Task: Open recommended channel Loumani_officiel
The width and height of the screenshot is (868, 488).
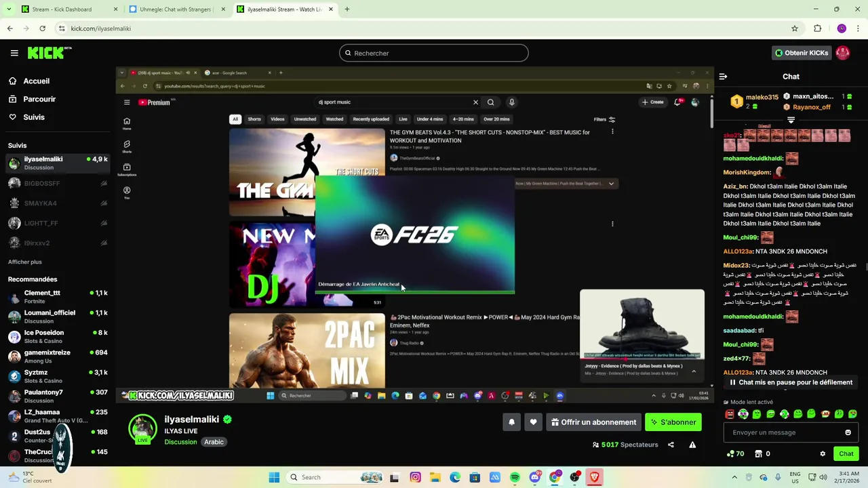Action: click(x=58, y=317)
